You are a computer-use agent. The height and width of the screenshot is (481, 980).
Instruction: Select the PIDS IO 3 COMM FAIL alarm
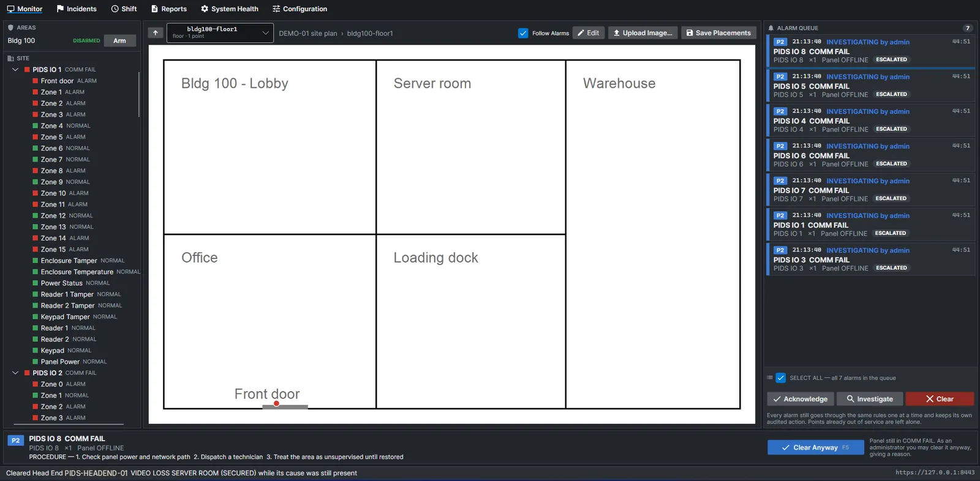[x=870, y=259]
